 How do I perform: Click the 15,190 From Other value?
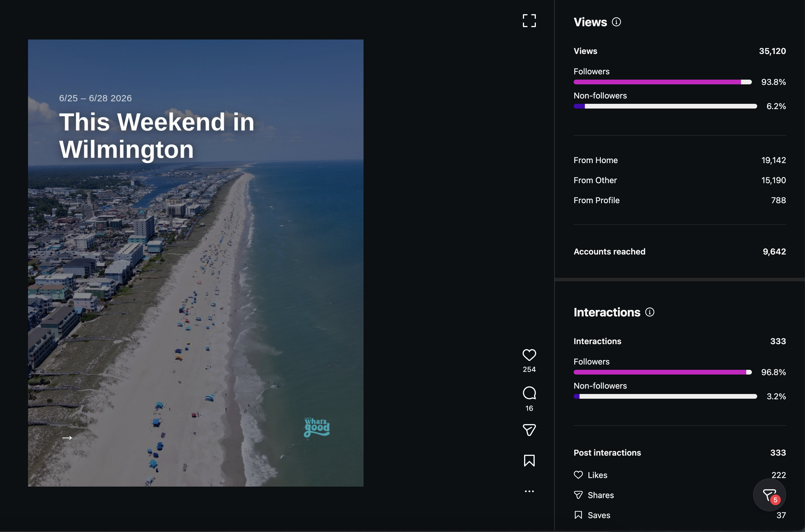point(773,180)
